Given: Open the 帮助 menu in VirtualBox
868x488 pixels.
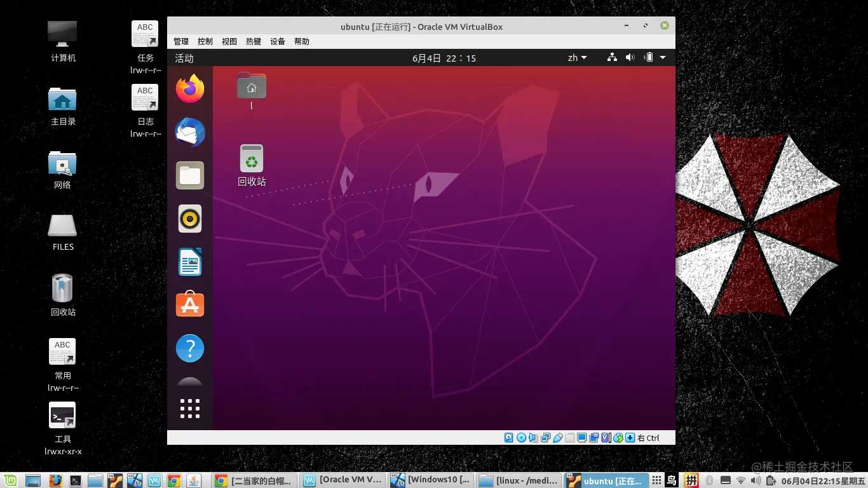Looking at the screenshot, I should click(x=302, y=41).
